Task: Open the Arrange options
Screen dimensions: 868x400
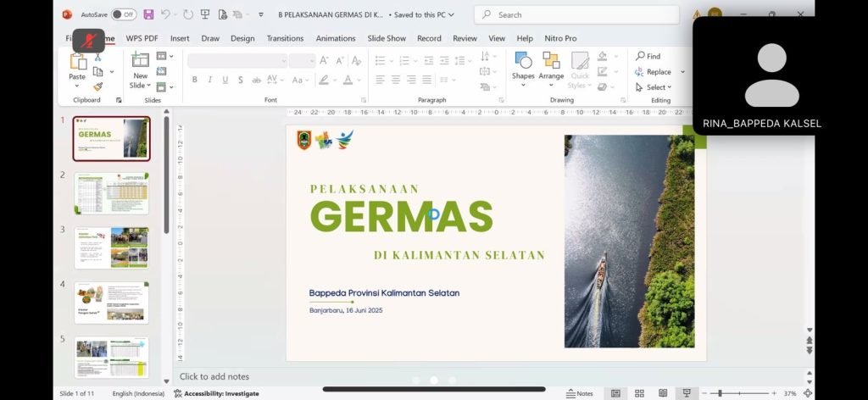Action: point(551,64)
